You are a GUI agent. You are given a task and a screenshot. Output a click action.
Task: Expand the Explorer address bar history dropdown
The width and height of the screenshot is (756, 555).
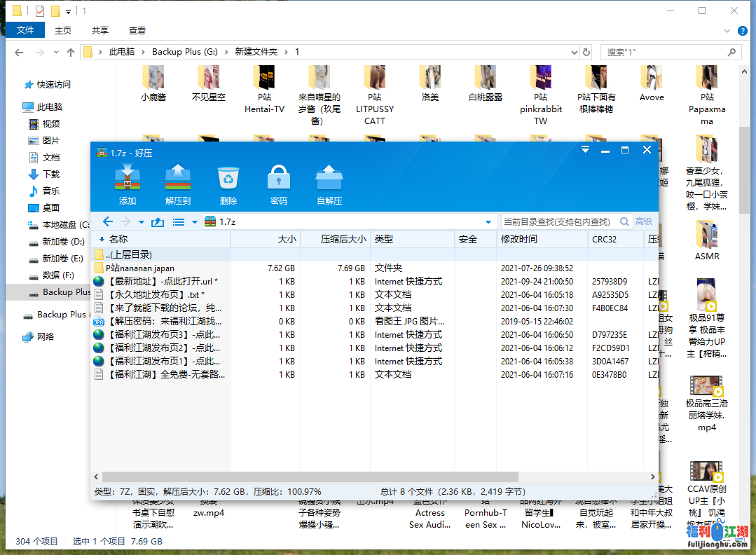[x=572, y=53]
